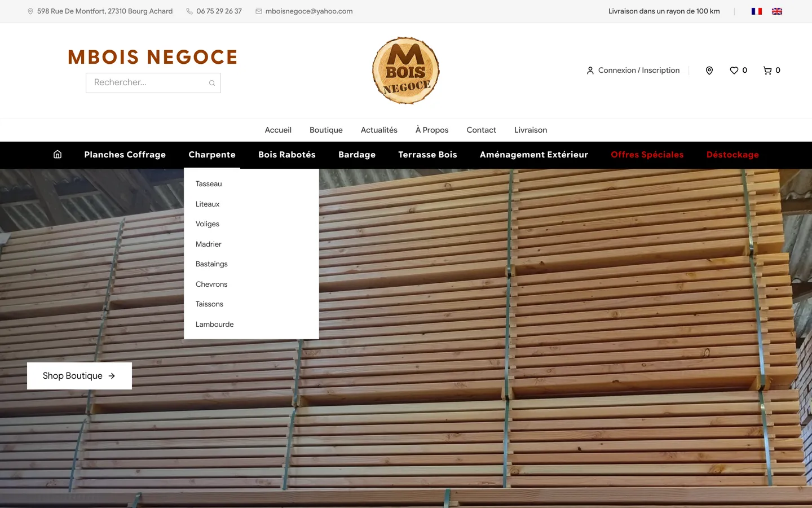Select Liteaux in the submenu
Screen dimensions: 812x508
(208, 204)
